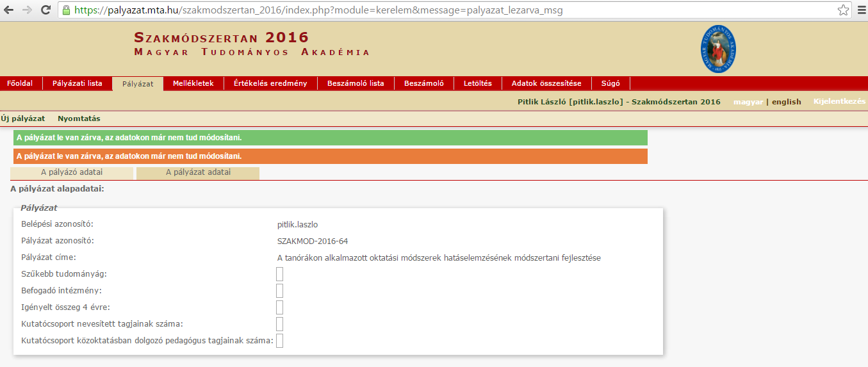
Task: Reload the page with the refresh icon
Action: pos(45,10)
